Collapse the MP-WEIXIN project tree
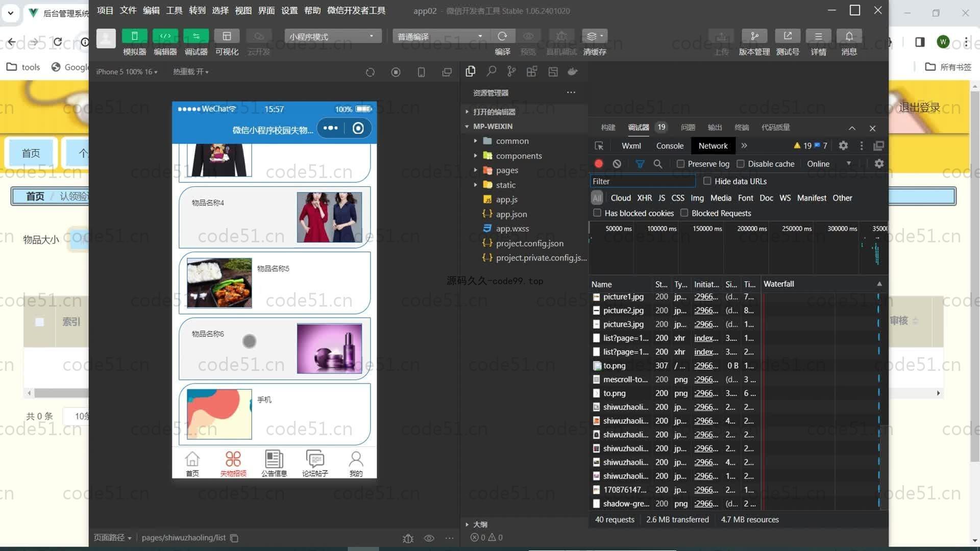Image resolution: width=980 pixels, height=551 pixels. coord(467,127)
